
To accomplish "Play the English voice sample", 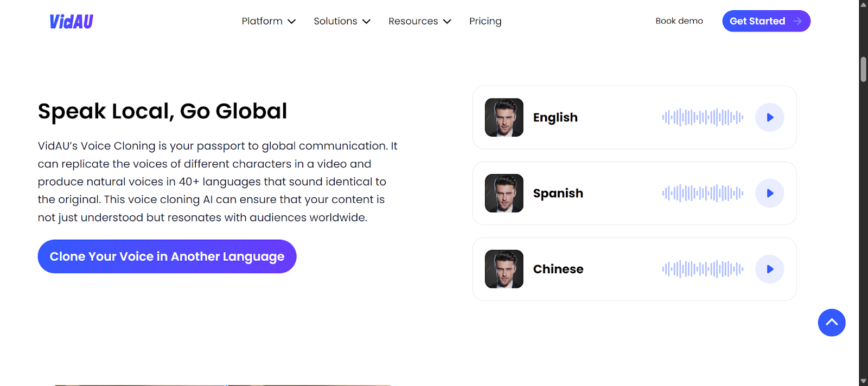I will coord(769,117).
